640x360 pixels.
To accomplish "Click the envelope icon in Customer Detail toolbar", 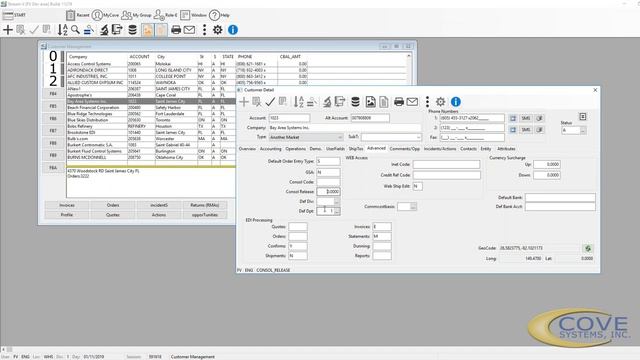I will pos(412,102).
